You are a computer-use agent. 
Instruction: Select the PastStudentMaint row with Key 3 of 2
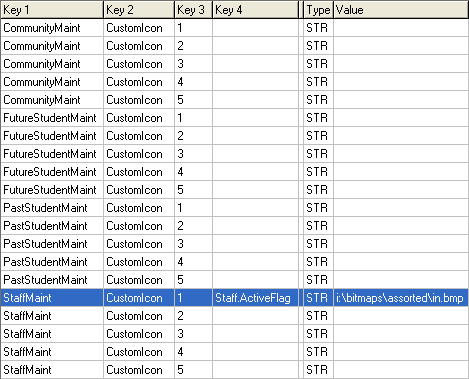[x=234, y=226]
